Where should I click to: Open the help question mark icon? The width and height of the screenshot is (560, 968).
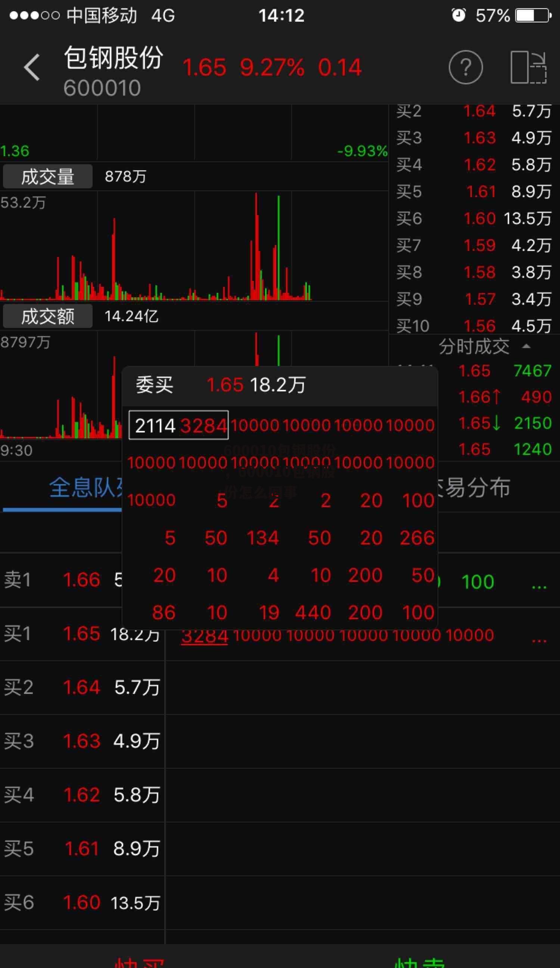(466, 67)
